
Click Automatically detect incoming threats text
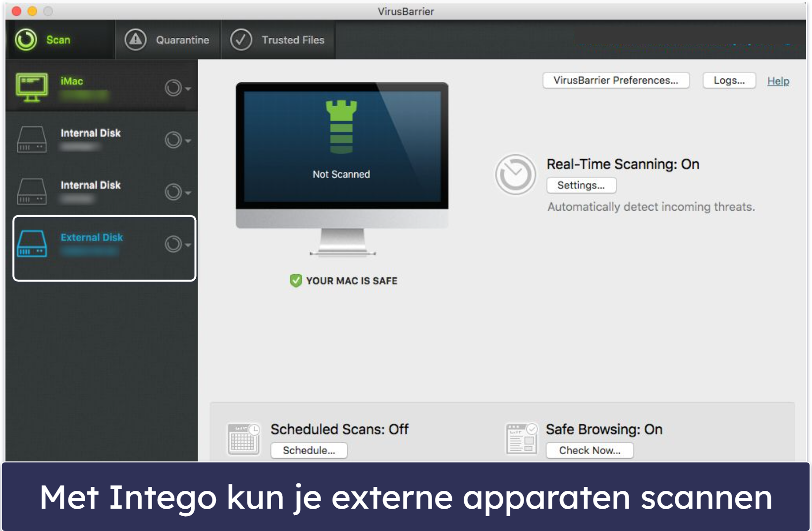(651, 207)
